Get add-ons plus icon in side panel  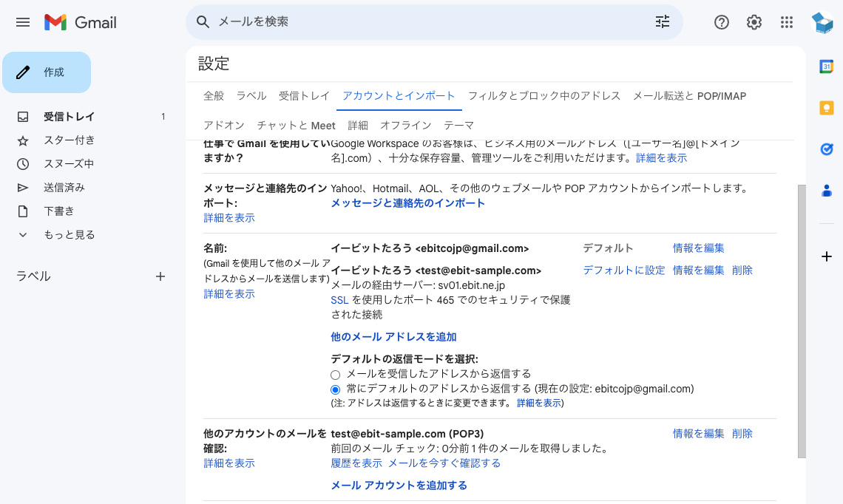click(826, 256)
